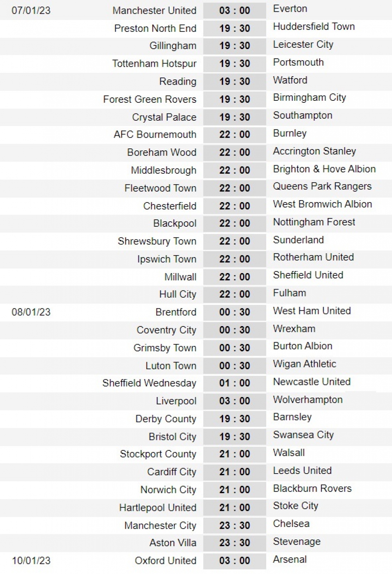
Task: Click the Boreham Wood team name
Action: pos(162,152)
